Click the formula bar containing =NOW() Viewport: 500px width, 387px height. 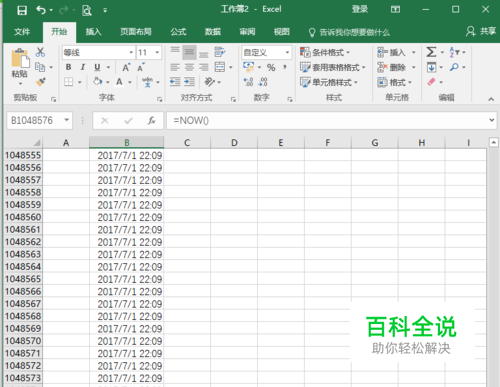(328, 120)
